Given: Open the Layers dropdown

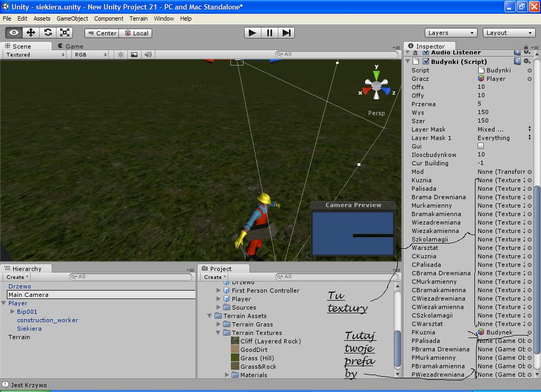Looking at the screenshot, I should click(x=451, y=33).
